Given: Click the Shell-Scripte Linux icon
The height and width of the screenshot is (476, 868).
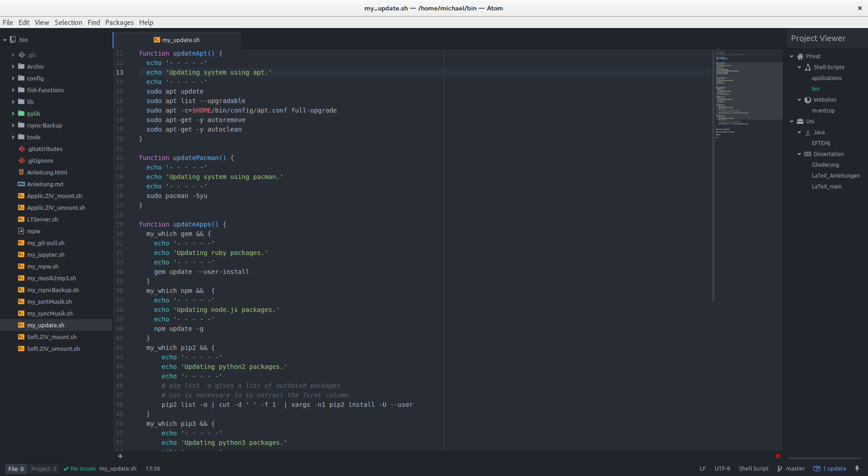Looking at the screenshot, I should tap(808, 67).
